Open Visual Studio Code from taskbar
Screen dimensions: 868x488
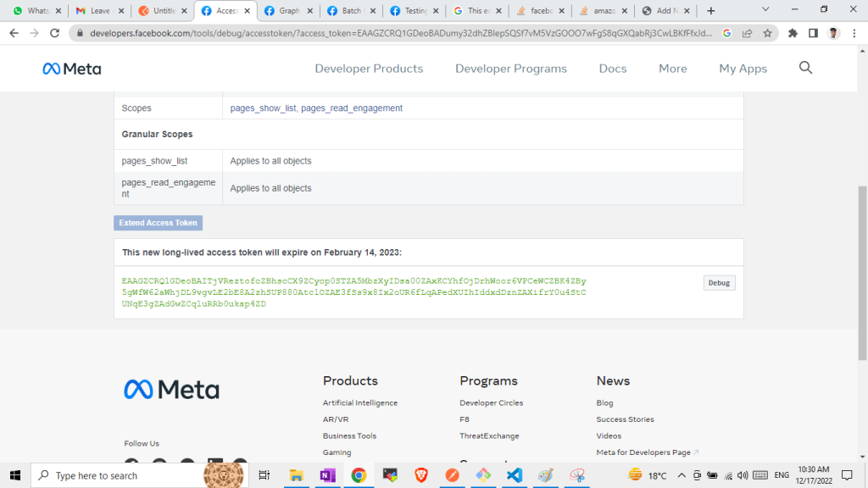pyautogui.click(x=514, y=475)
